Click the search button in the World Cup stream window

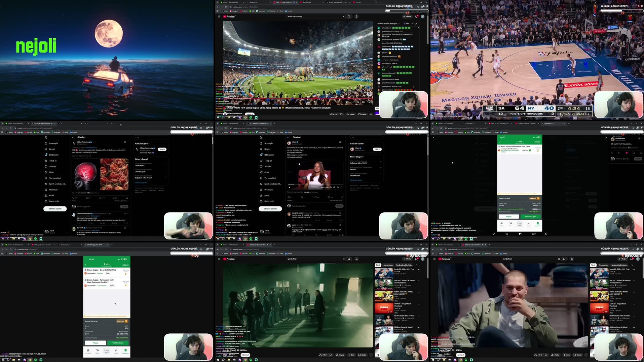(x=349, y=17)
